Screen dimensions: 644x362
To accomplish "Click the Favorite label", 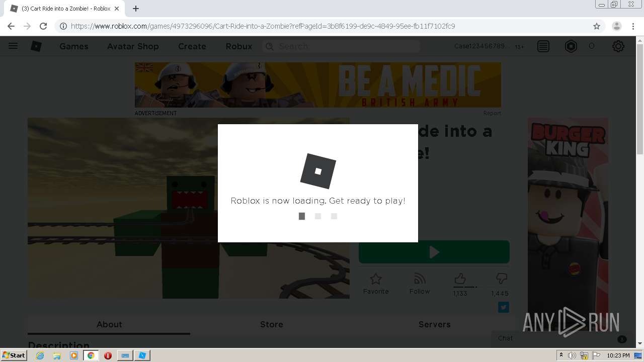I will [x=376, y=292].
